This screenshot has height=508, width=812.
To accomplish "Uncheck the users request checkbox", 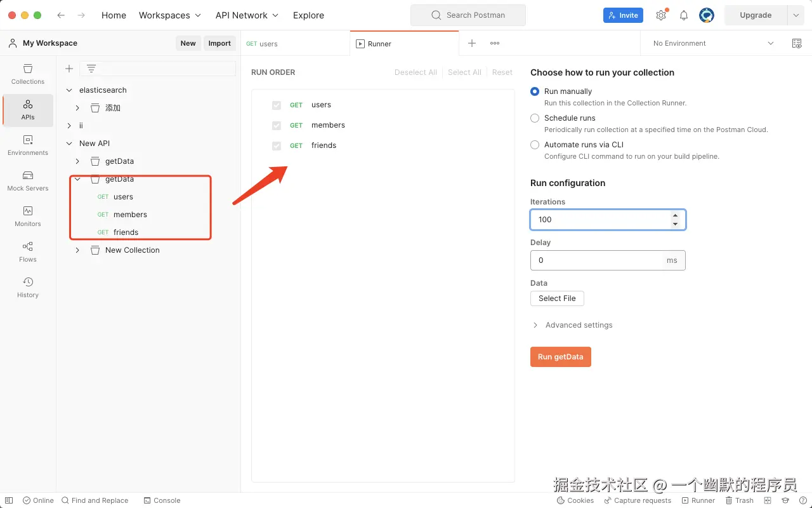I will pyautogui.click(x=277, y=105).
